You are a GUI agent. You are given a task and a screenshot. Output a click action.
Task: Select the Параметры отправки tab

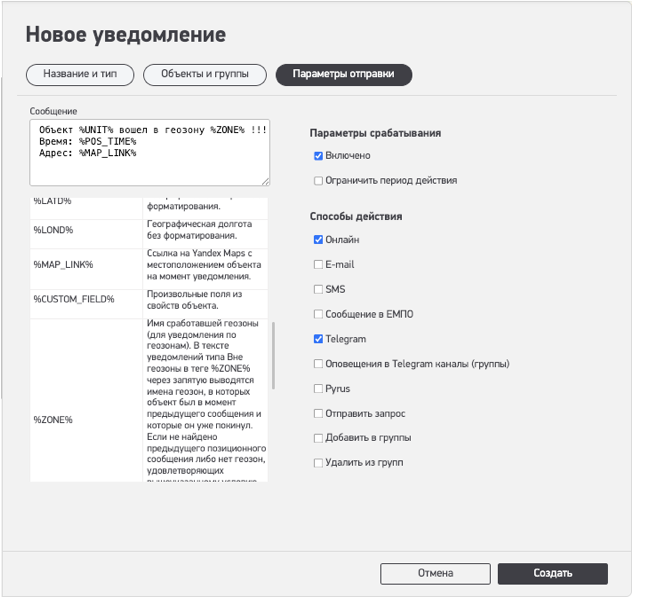[343, 74]
